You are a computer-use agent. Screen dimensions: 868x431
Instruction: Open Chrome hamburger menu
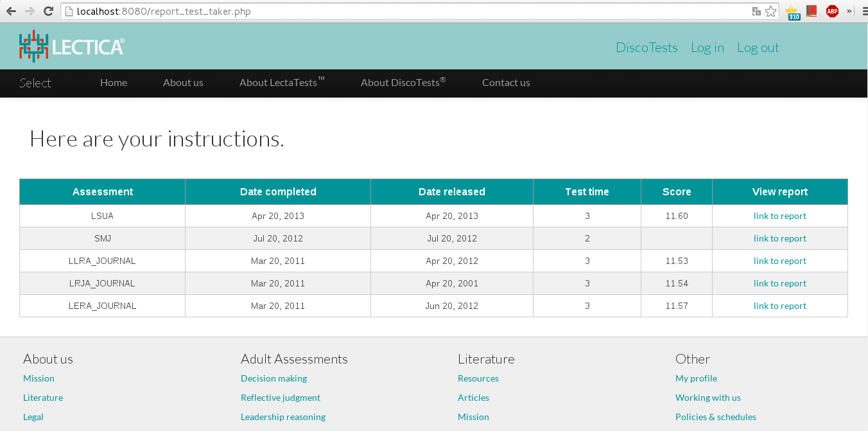coord(864,11)
